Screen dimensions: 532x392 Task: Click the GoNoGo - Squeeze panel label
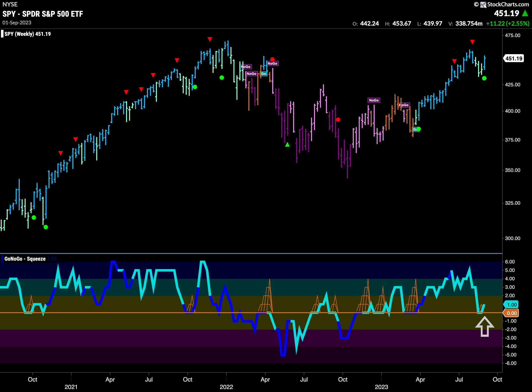tap(25, 259)
